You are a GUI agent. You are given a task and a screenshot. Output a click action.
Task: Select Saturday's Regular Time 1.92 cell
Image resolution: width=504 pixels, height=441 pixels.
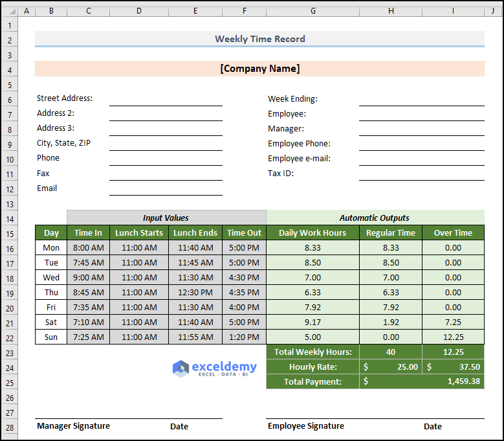(x=391, y=322)
